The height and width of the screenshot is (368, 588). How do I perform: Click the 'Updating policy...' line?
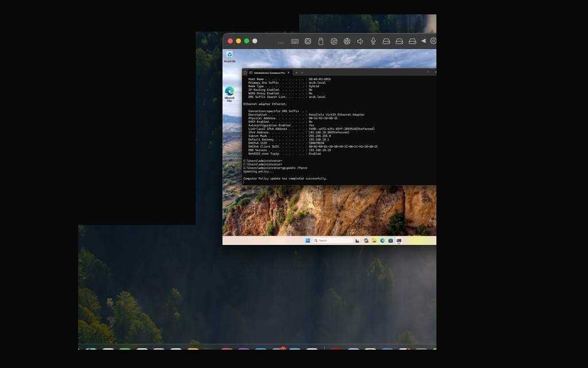[x=258, y=171]
